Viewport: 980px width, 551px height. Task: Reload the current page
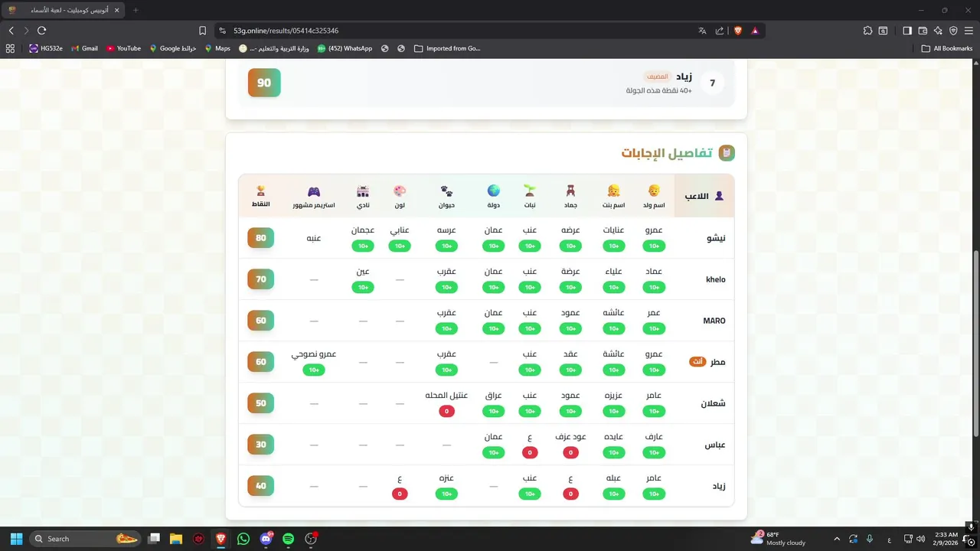click(41, 31)
